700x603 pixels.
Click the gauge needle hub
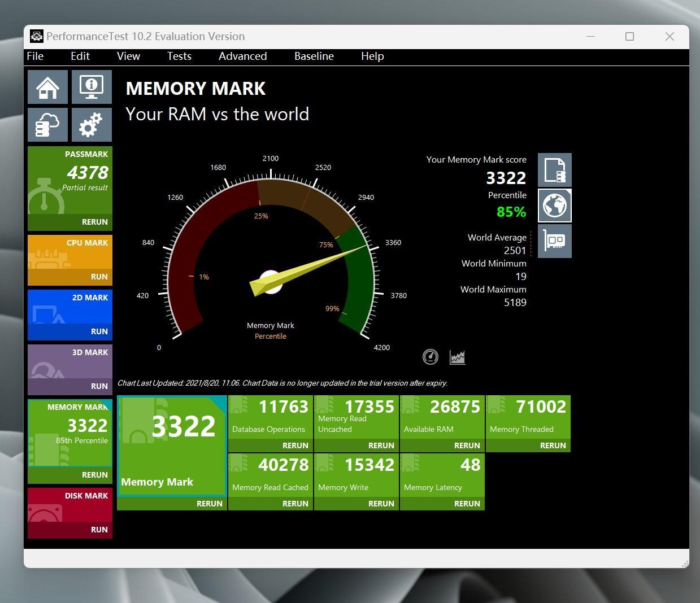[x=271, y=282]
